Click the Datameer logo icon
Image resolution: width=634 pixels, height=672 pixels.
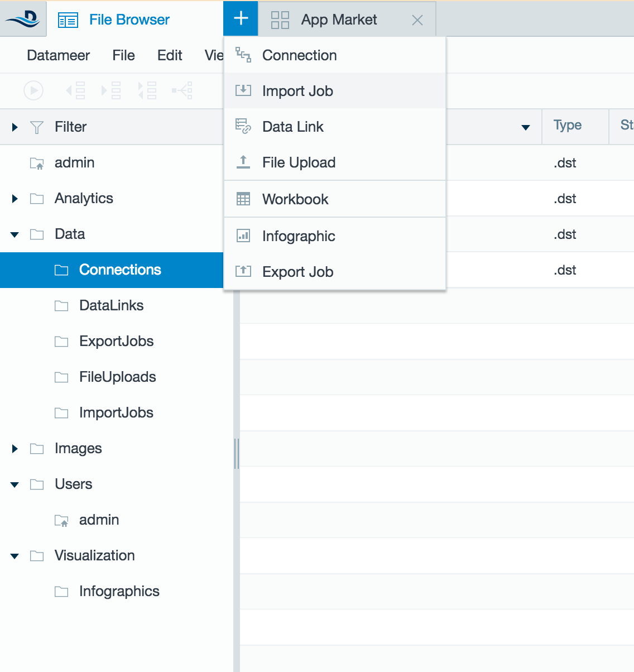click(x=22, y=19)
